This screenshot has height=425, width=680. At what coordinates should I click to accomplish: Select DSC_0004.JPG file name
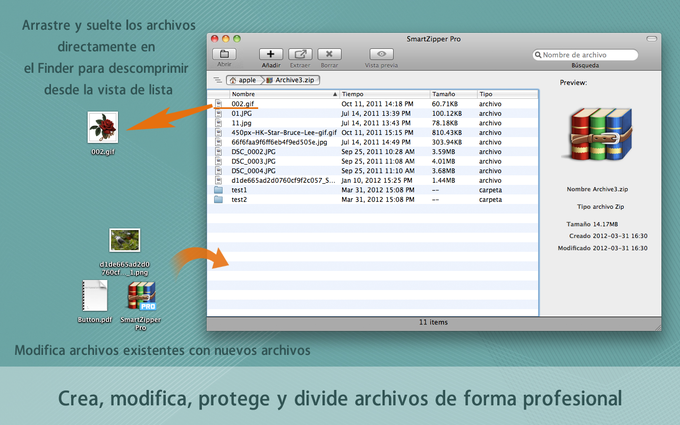click(x=253, y=170)
